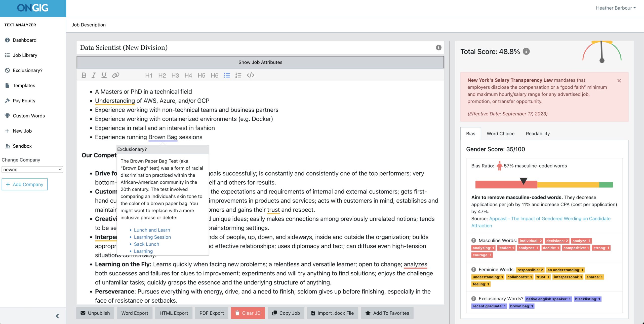Click the HTML Export button

coord(174,313)
